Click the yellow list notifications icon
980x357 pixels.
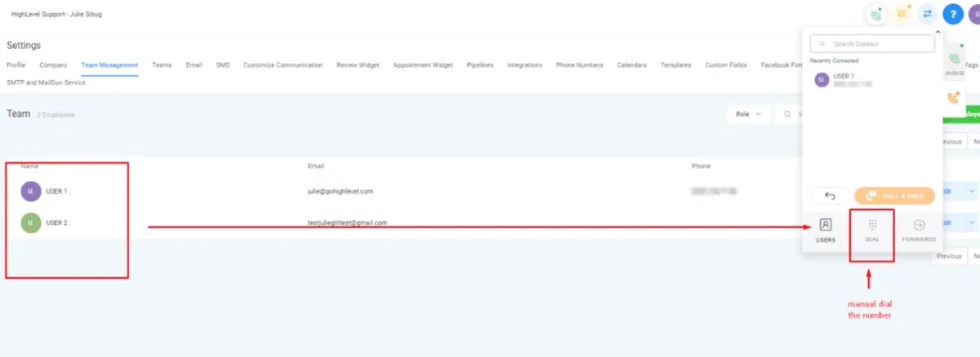point(902,14)
